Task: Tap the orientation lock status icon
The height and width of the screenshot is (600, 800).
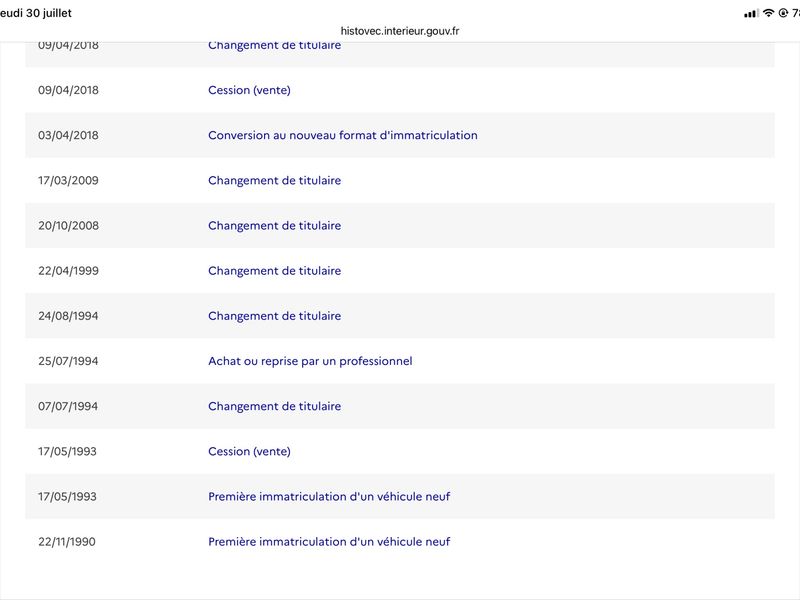Action: 783,13
